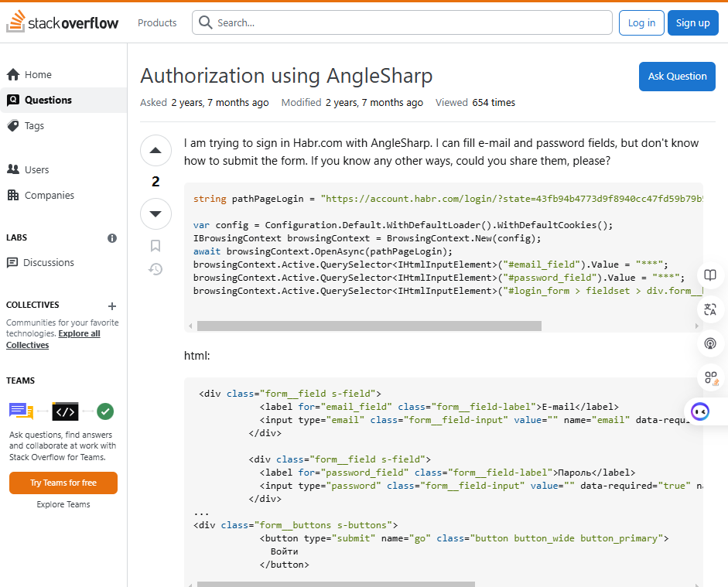Image resolution: width=728 pixels, height=587 pixels.
Task: Click the code line starting with string pathPageLogin
Action: 448,199
